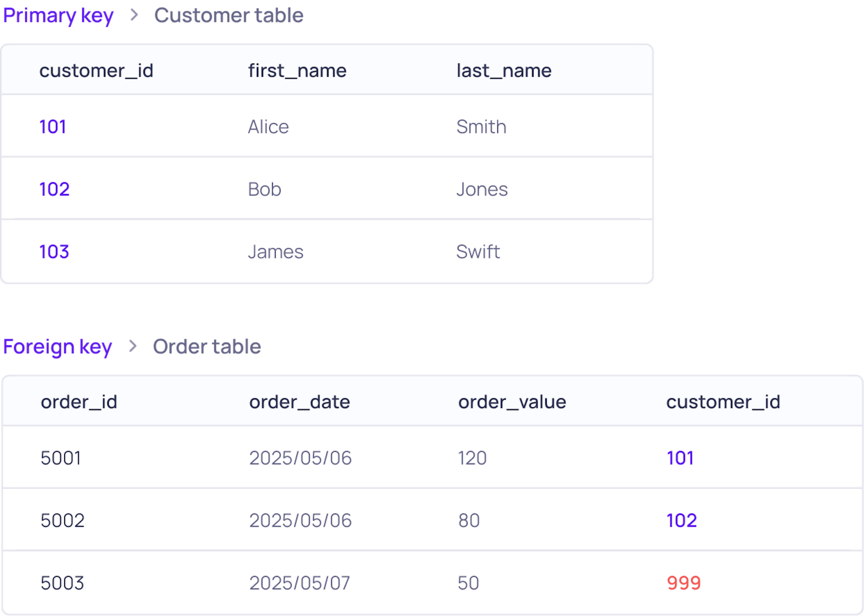Click the order_id column header

[x=79, y=402]
